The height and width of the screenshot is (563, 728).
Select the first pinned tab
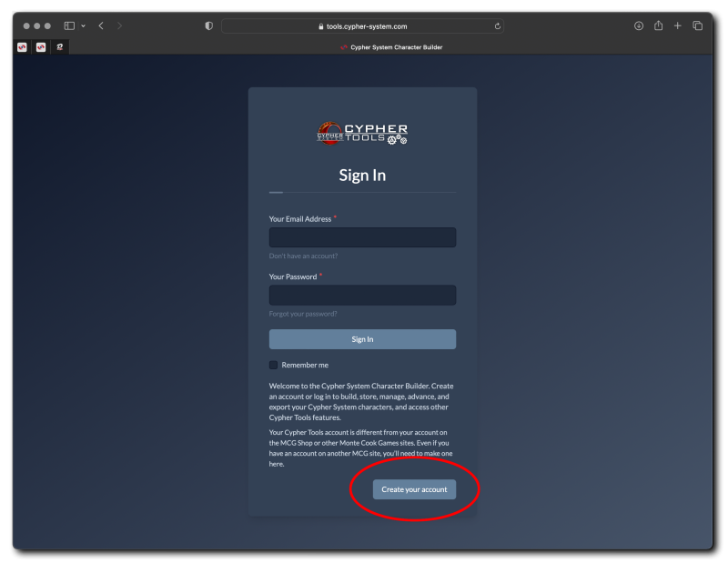22,47
